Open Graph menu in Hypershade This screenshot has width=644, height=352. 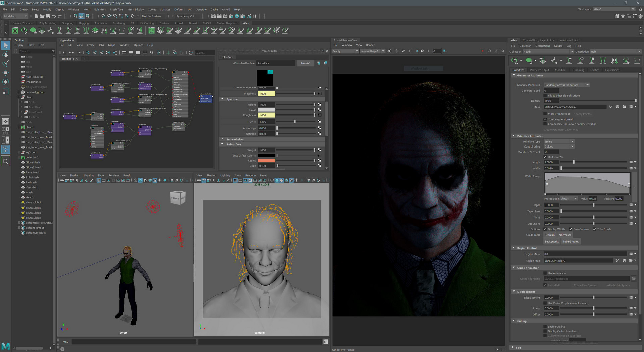coord(112,45)
